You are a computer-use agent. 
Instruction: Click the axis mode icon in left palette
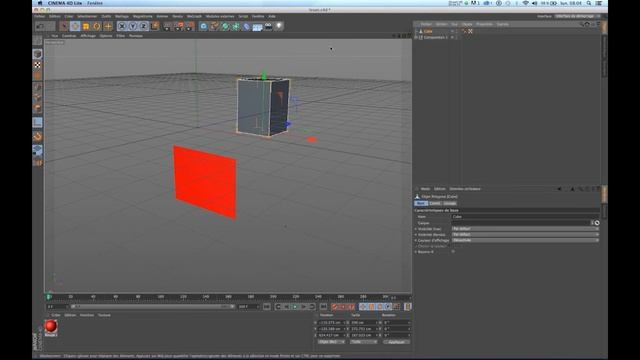38,122
